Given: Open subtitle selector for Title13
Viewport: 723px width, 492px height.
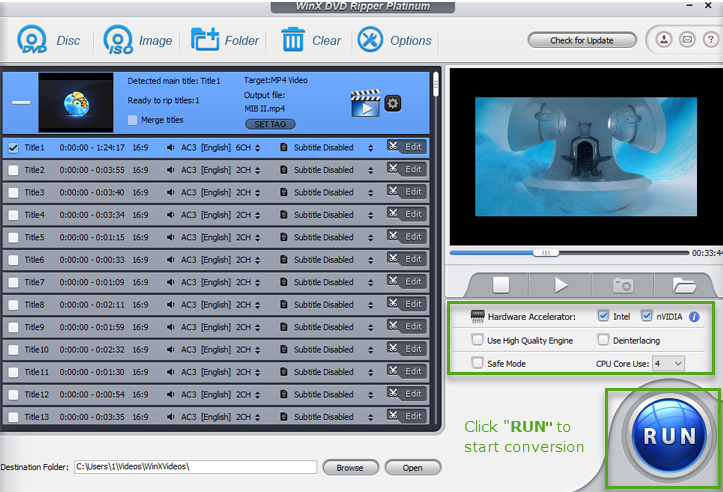Looking at the screenshot, I should [370, 417].
